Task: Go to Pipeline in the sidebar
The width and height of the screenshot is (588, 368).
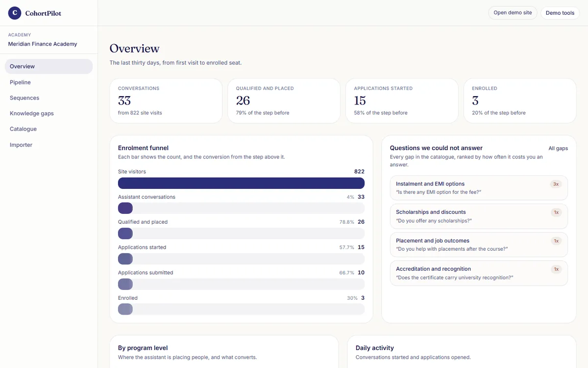Action: pos(49,82)
